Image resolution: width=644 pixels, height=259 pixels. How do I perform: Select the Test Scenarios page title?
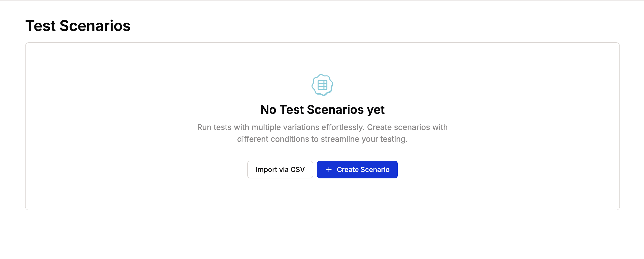click(x=78, y=26)
